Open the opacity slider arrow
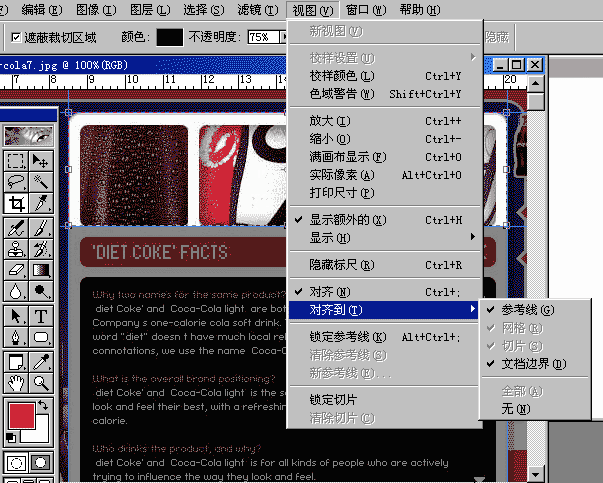This screenshot has height=483, width=603. point(284,37)
